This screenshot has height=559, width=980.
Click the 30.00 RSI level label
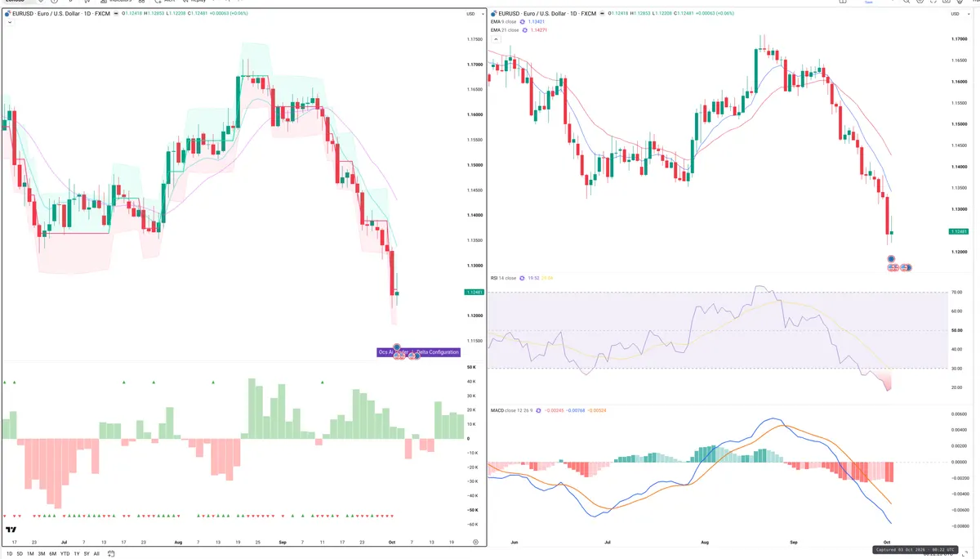coord(958,368)
